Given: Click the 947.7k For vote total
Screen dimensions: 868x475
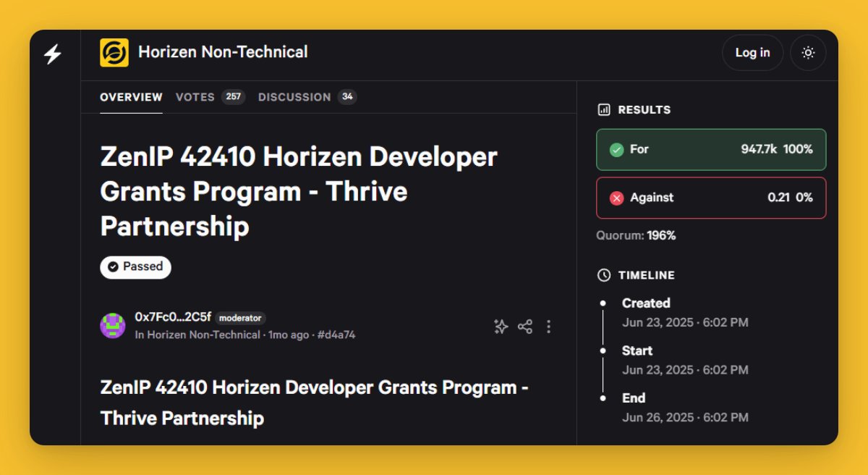Looking at the screenshot, I should coord(759,149).
